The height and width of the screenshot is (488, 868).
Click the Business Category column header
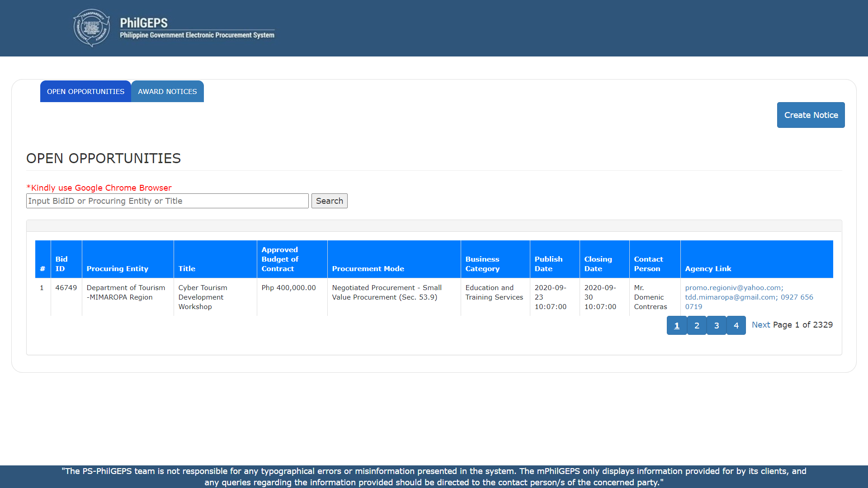[x=495, y=259]
